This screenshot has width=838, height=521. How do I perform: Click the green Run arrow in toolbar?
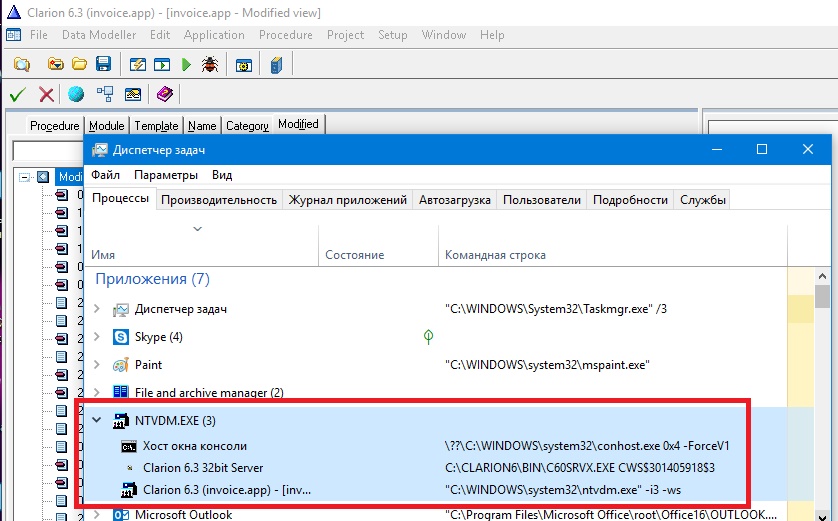tap(186, 65)
